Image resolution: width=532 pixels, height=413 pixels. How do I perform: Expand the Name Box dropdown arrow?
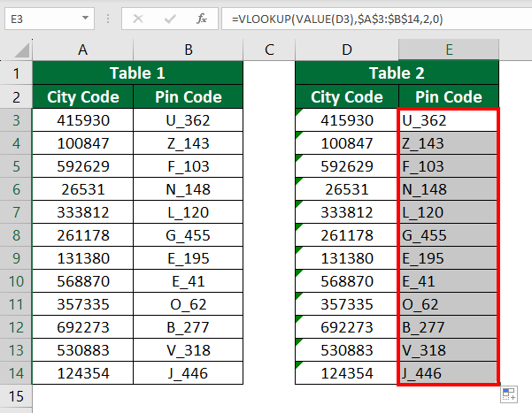pyautogui.click(x=85, y=18)
